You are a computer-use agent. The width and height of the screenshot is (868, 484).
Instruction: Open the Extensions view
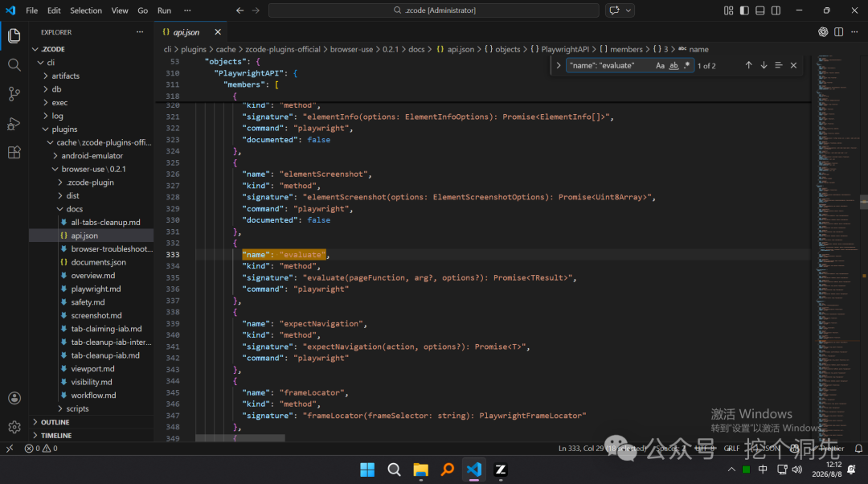pos(14,152)
